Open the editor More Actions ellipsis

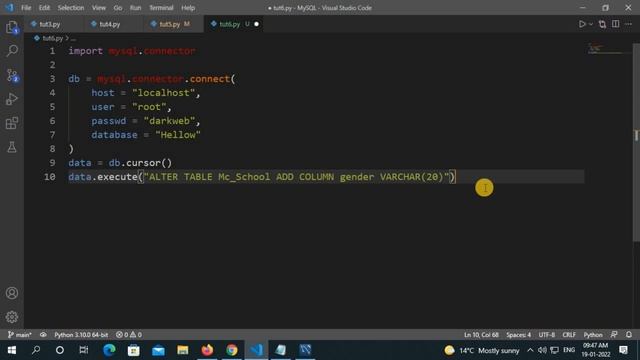[x=628, y=24]
